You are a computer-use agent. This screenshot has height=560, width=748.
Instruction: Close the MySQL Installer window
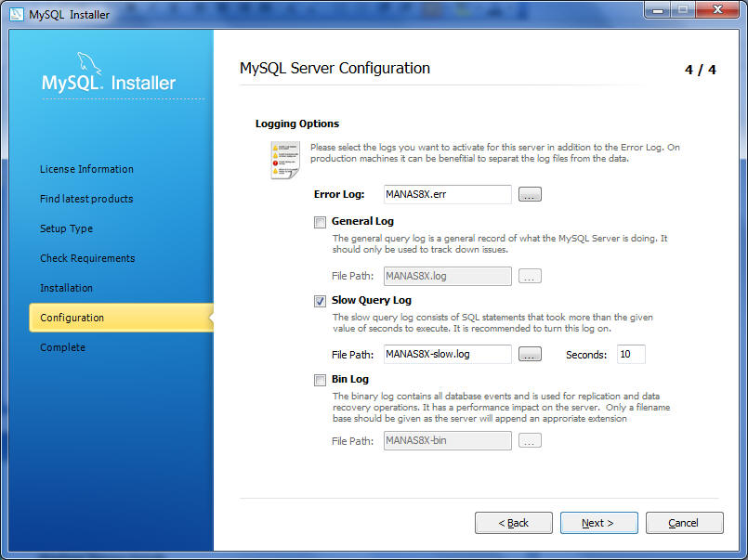point(717,10)
